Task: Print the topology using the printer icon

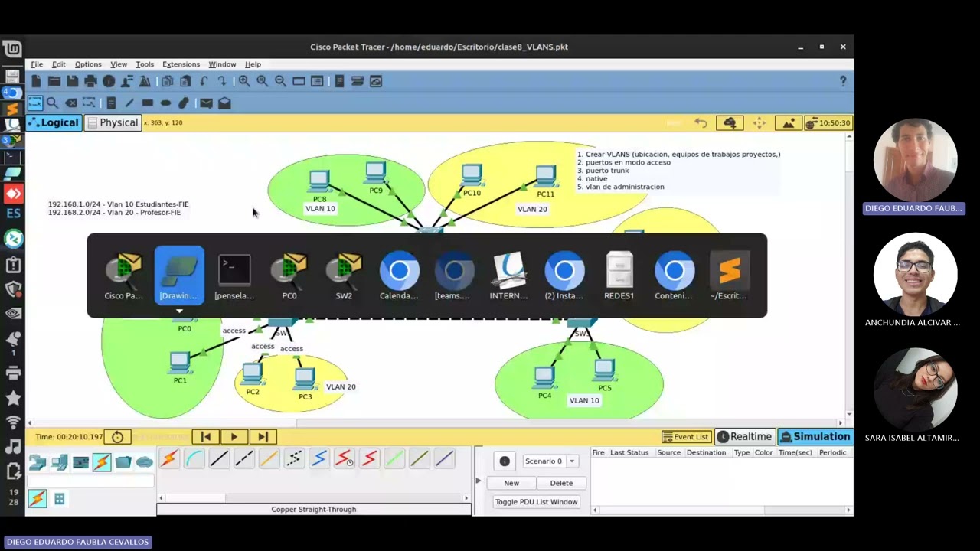Action: [90, 81]
